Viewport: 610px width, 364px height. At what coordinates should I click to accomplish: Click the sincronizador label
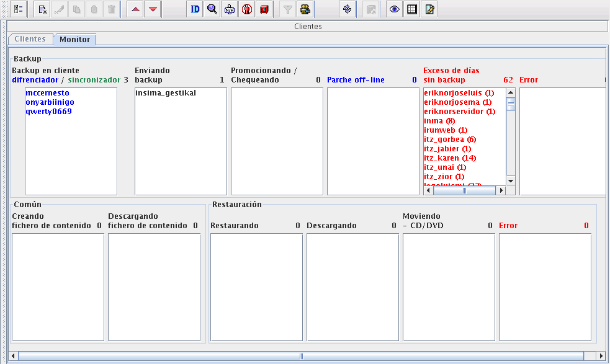94,80
